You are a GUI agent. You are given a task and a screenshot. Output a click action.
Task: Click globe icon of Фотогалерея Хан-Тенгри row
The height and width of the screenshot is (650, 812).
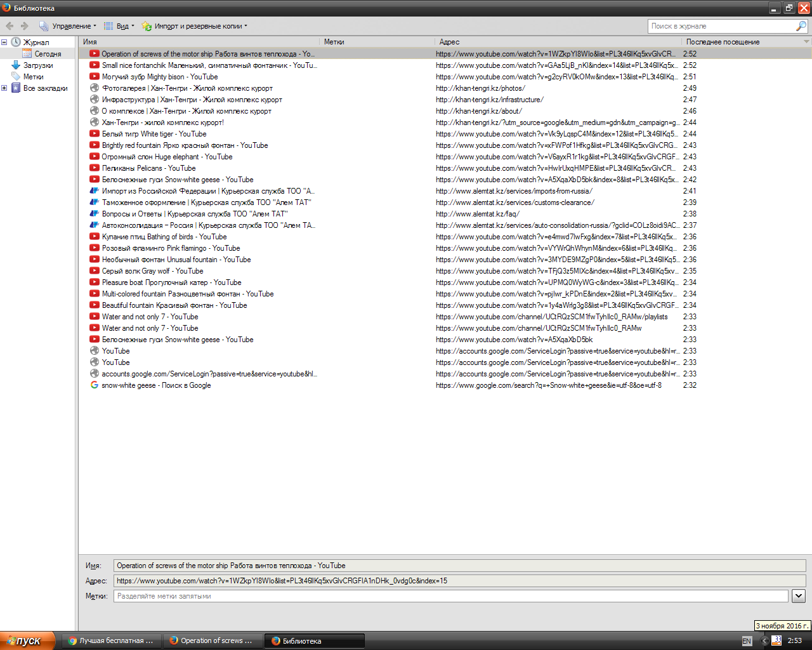coord(95,88)
